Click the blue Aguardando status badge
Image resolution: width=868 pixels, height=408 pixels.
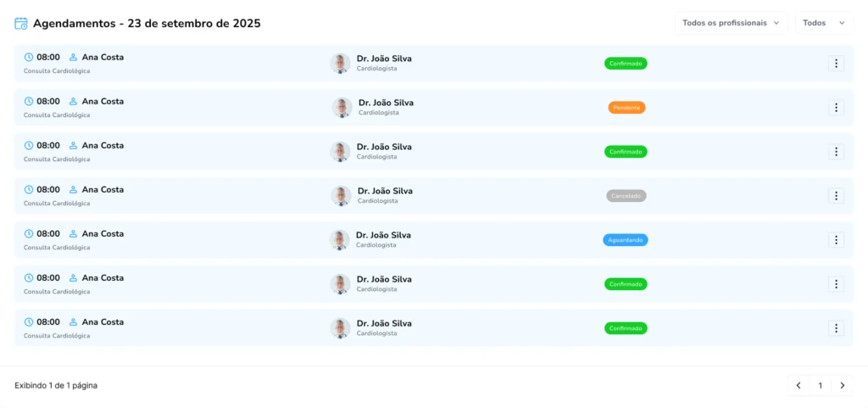626,240
